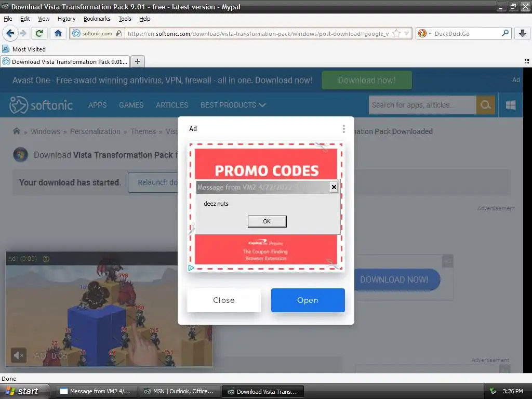Click the DOWNLOAD NOW! ad button
Viewport: 532px width, 399px height.
point(396,280)
